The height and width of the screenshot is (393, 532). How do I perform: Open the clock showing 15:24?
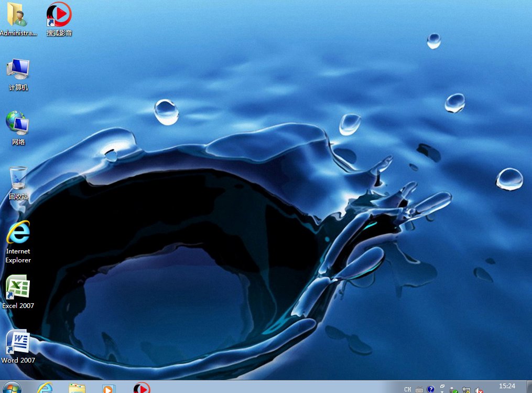(x=507, y=386)
